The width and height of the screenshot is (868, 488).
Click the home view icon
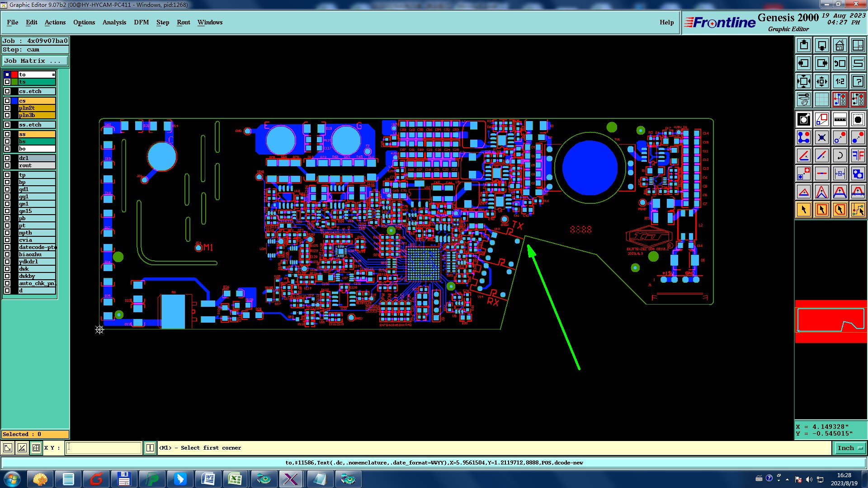click(840, 45)
